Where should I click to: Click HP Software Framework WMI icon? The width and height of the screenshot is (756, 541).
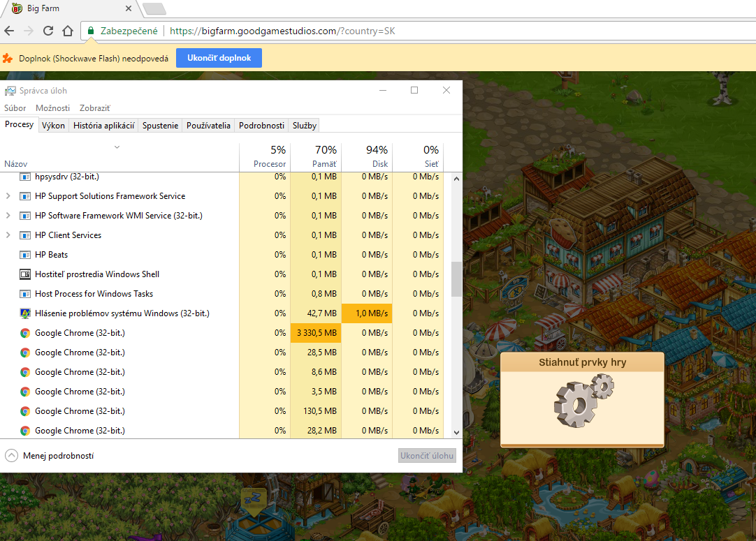(x=25, y=215)
